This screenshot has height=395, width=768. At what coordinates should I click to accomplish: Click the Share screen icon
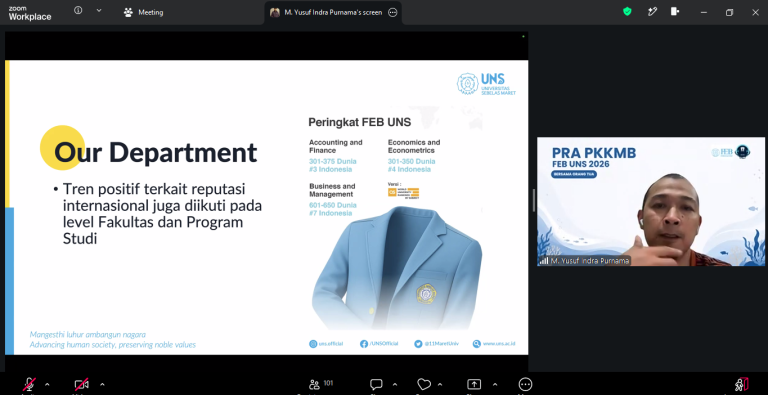click(474, 385)
